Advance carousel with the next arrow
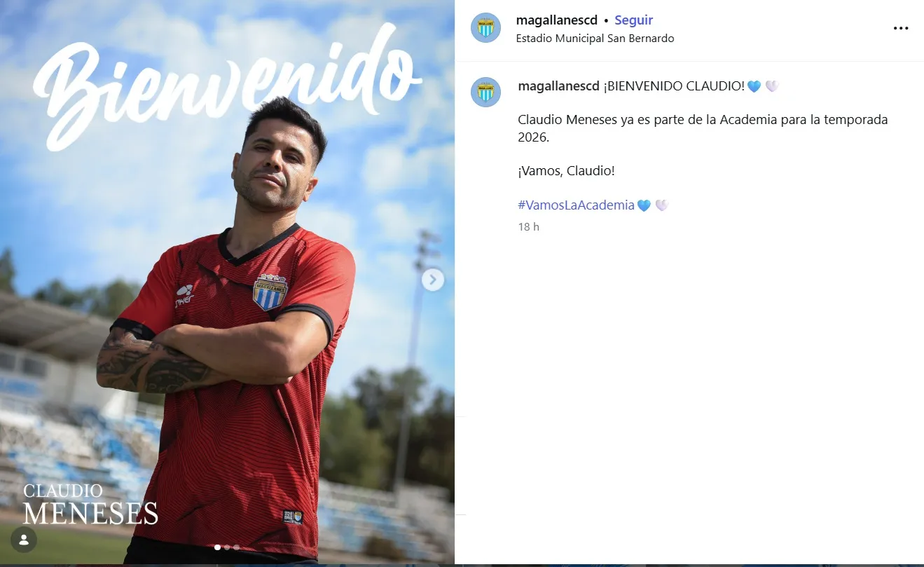The height and width of the screenshot is (567, 924). point(433,280)
